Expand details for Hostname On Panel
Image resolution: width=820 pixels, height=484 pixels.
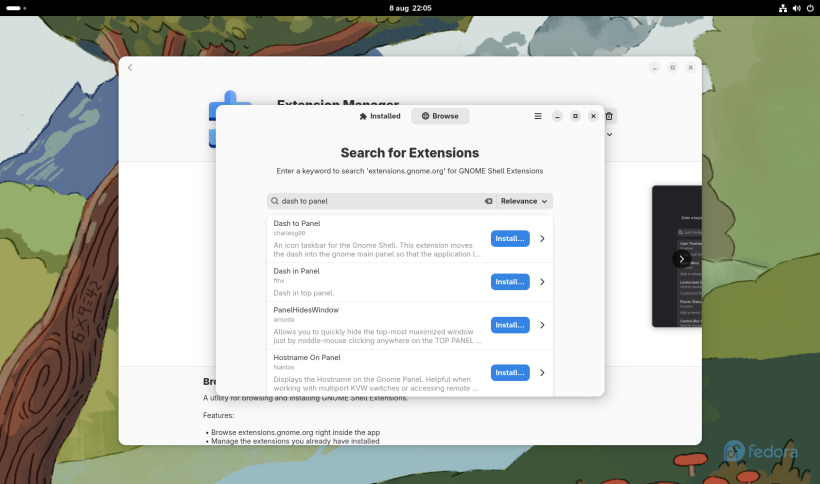coord(542,373)
